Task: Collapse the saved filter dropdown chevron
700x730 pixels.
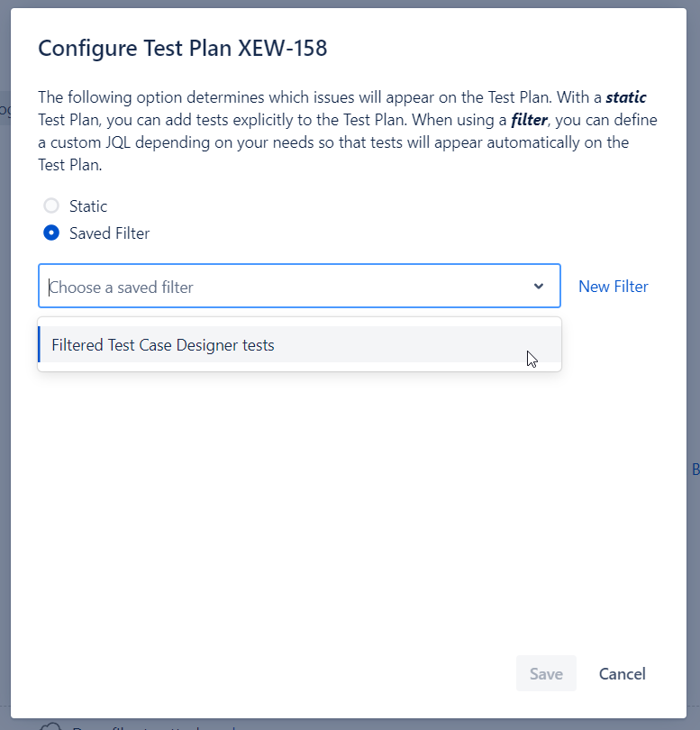Action: (539, 286)
